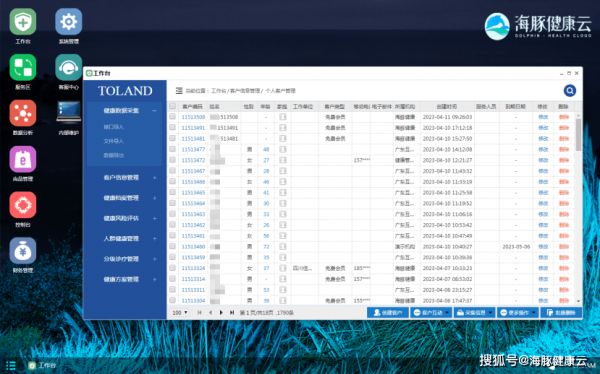Click the family icon in row 11513324
The height and width of the screenshot is (374, 600).
[282, 268]
